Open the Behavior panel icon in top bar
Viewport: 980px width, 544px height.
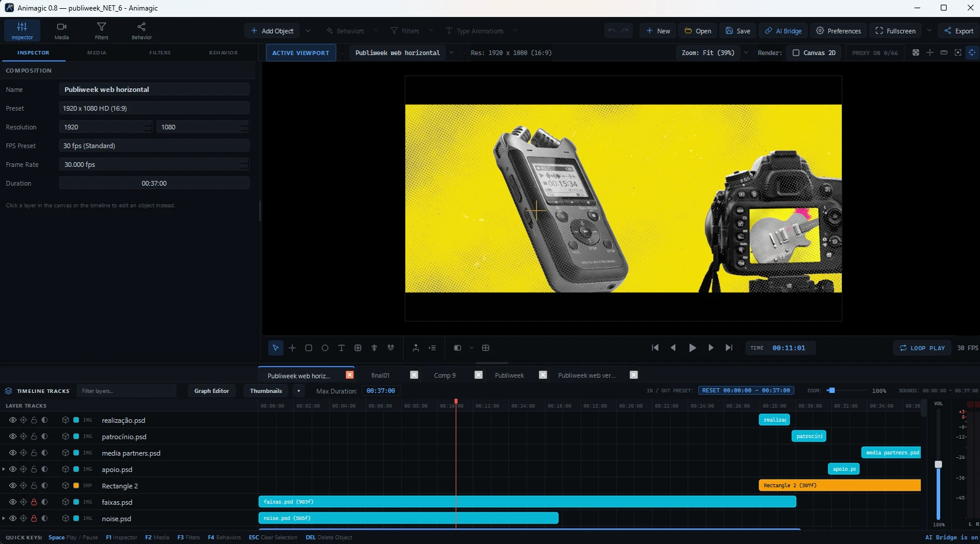point(141,30)
